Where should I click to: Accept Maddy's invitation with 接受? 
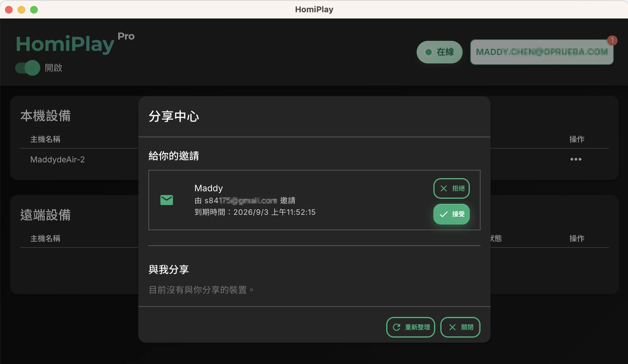[451, 214]
